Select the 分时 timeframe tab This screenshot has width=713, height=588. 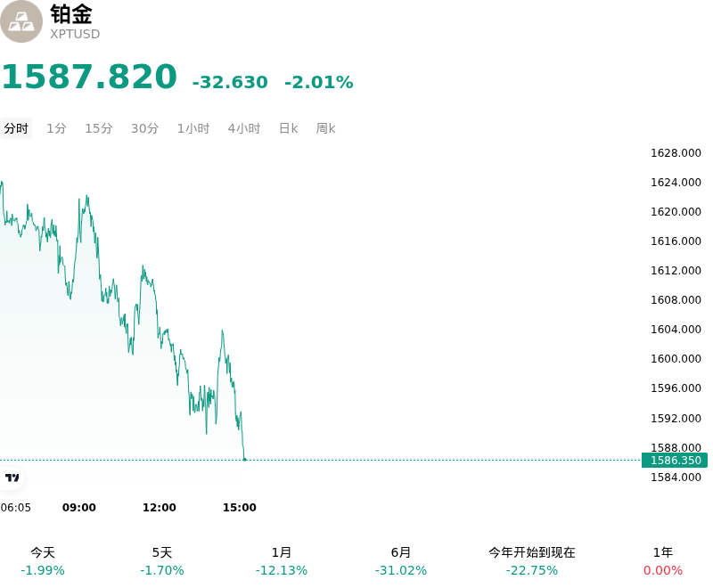[16, 128]
